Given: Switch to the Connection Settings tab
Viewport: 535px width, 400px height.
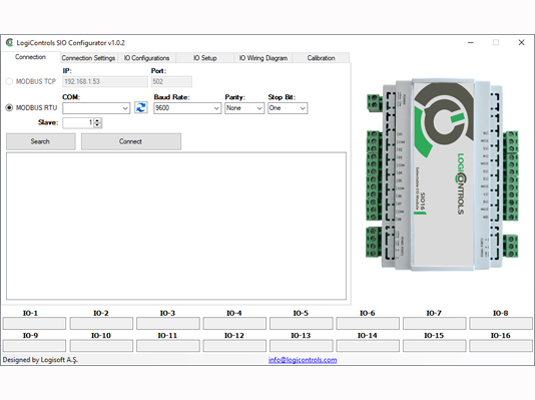Looking at the screenshot, I should [88, 58].
